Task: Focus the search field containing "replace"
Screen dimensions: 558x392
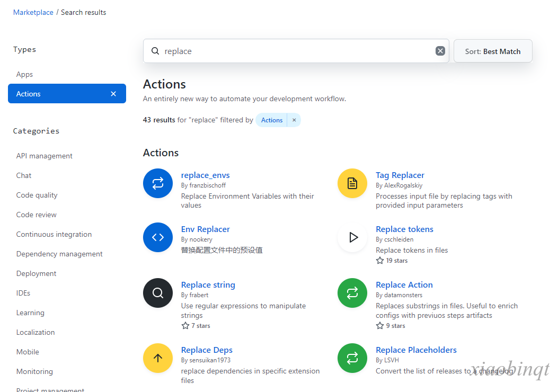Action: (x=296, y=51)
